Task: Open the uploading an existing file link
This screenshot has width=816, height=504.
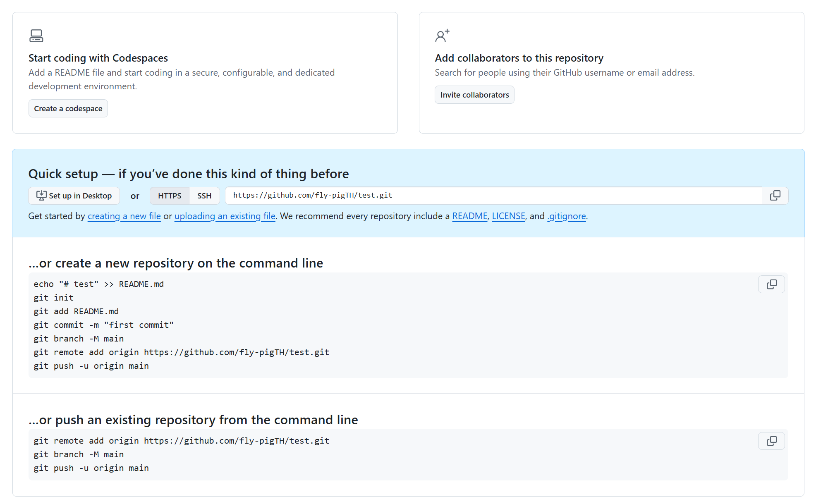Action: point(225,216)
